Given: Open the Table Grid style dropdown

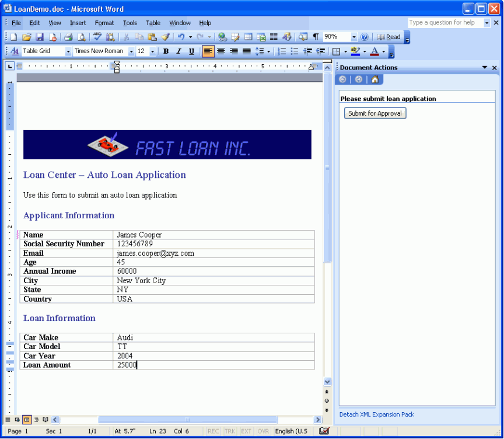Looking at the screenshot, I should point(68,51).
